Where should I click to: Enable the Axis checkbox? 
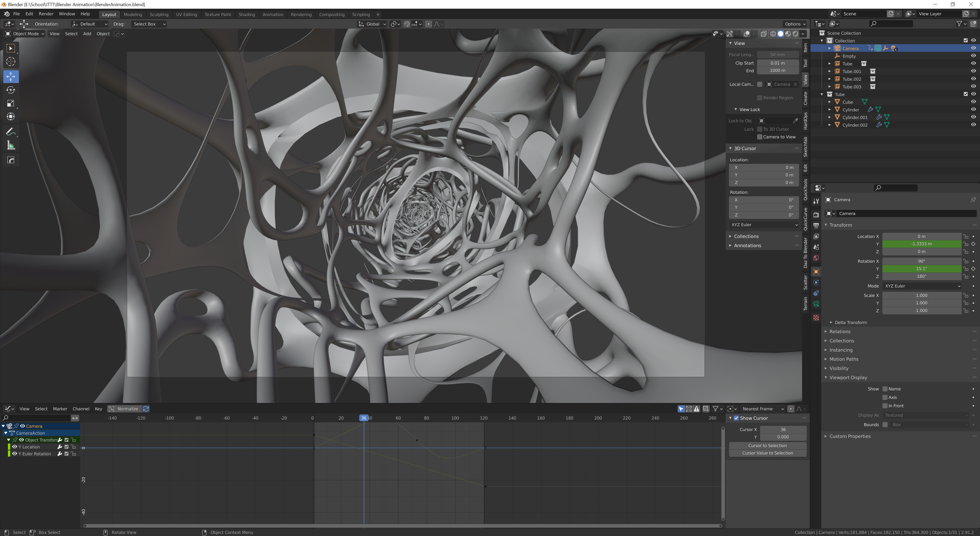point(885,397)
